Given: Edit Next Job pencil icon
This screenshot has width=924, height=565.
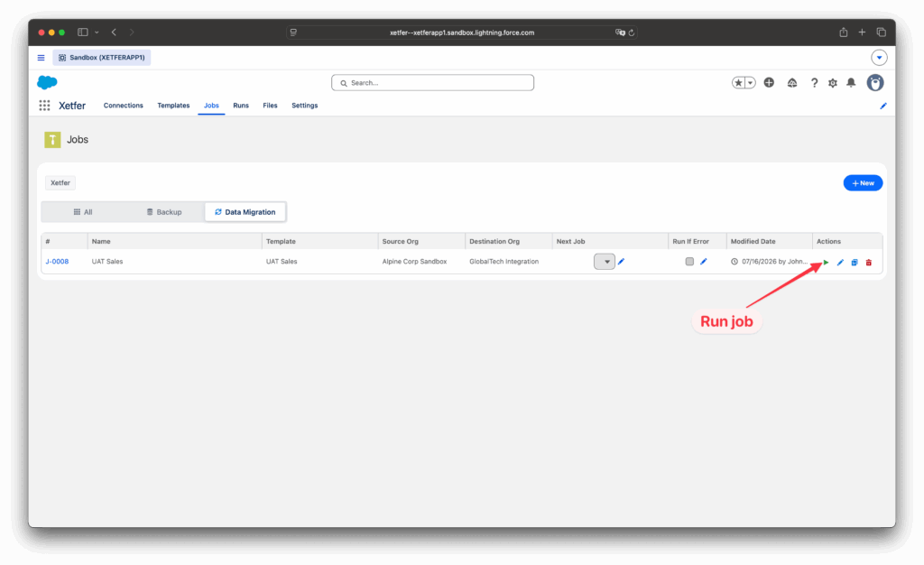Looking at the screenshot, I should click(x=621, y=261).
